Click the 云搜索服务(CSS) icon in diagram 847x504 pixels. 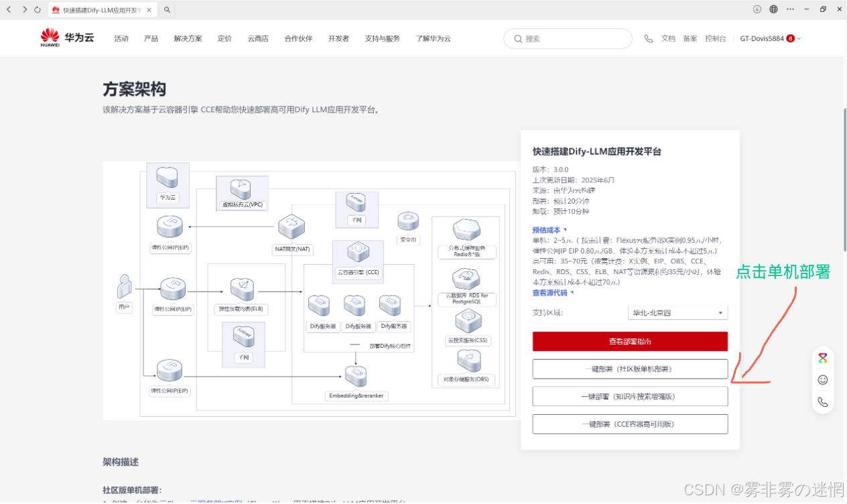click(467, 320)
